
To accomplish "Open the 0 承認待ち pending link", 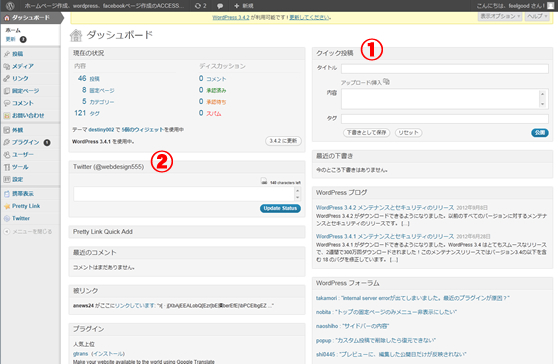I will [212, 102].
